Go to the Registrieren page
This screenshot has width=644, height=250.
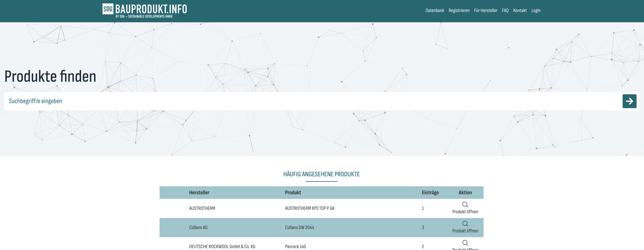459,11
